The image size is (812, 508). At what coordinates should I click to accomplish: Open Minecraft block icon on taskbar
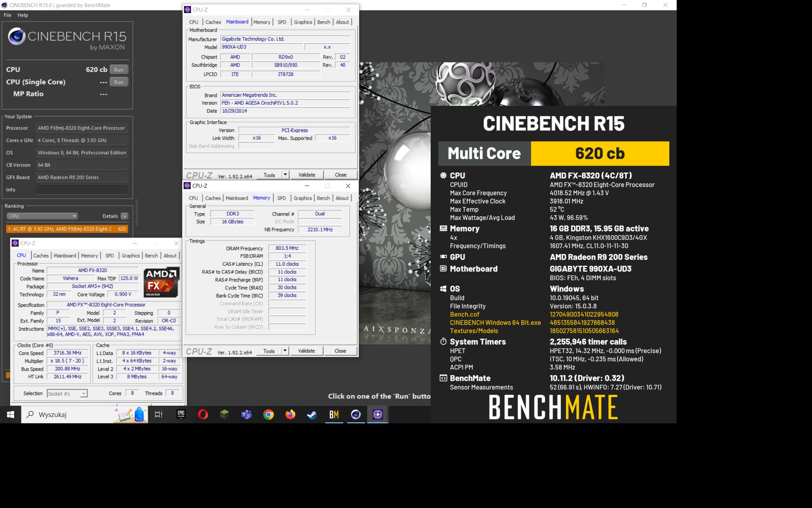click(x=225, y=415)
